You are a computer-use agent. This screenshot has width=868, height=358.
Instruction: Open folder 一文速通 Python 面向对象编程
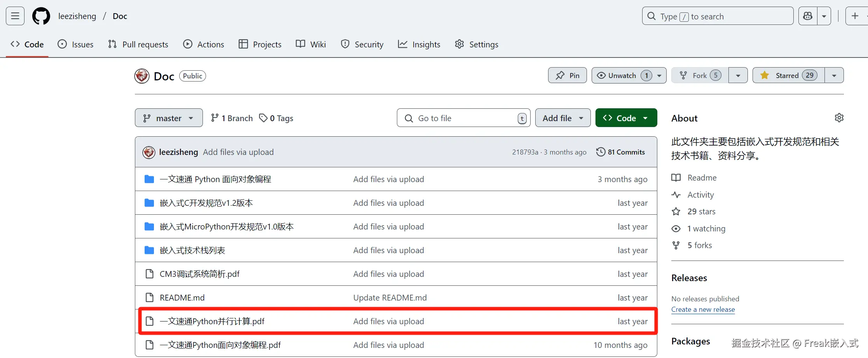[x=215, y=179]
